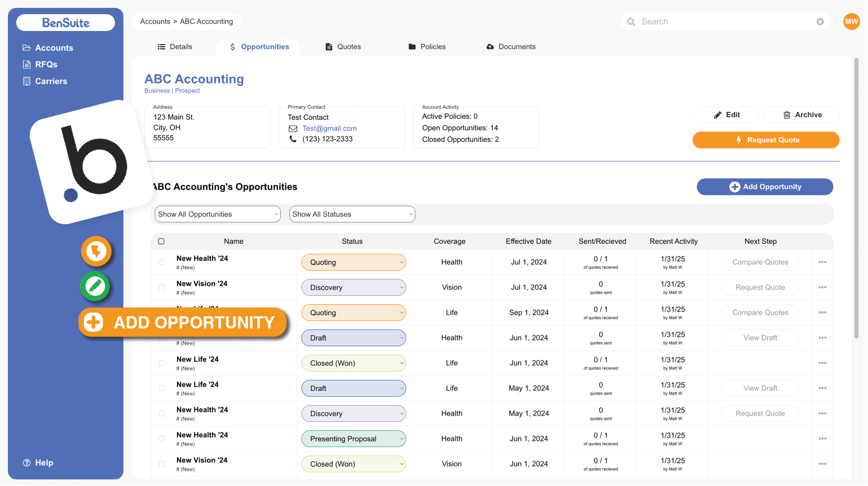The image size is (868, 486).
Task: Check the New Health '24 Quoting row checkbox
Action: 162,262
